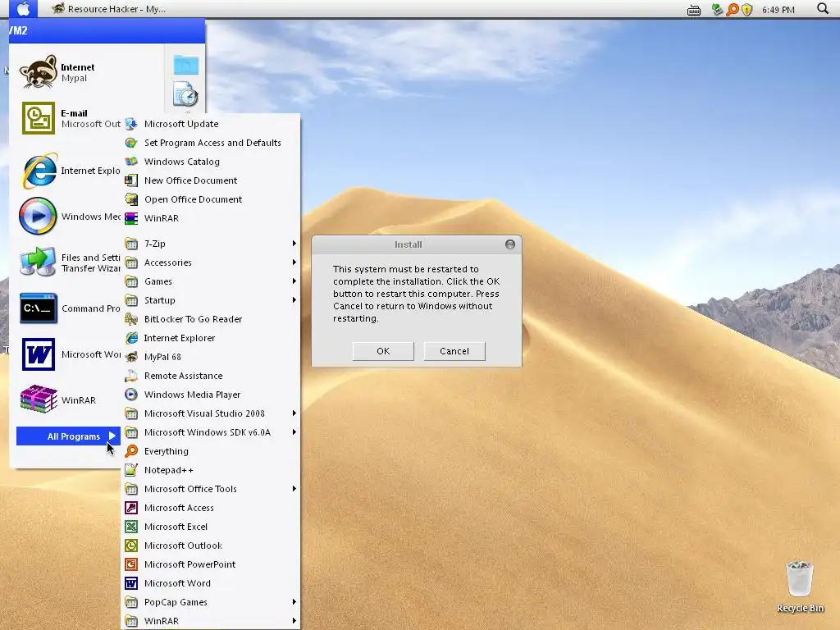This screenshot has width=840, height=630.
Task: Open Set Program Access and Defaults
Action: tap(211, 143)
